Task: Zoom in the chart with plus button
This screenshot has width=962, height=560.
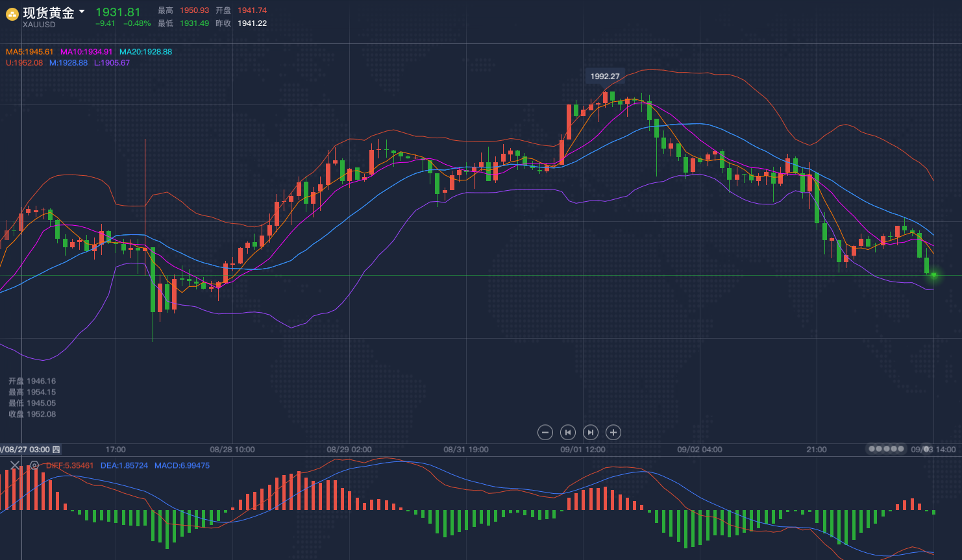Action: pyautogui.click(x=613, y=432)
